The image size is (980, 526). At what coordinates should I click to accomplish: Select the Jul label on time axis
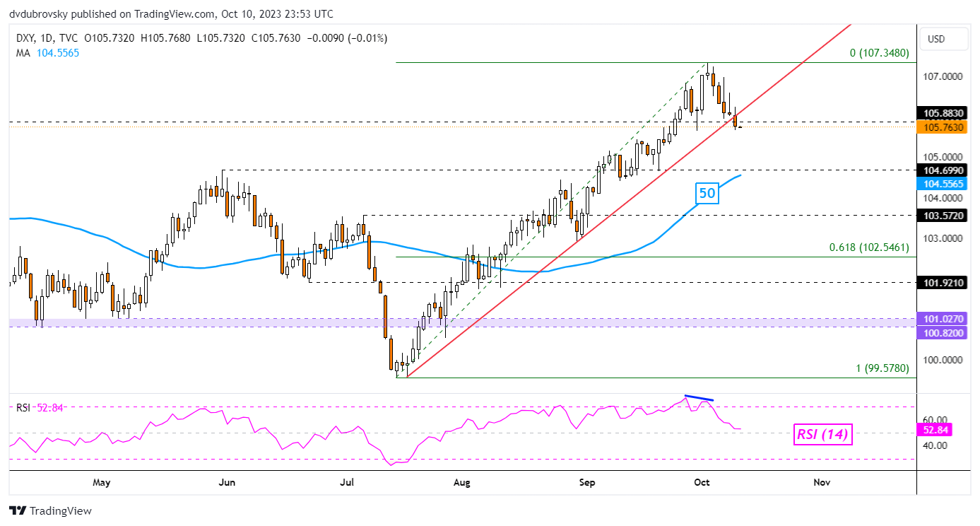tap(347, 482)
